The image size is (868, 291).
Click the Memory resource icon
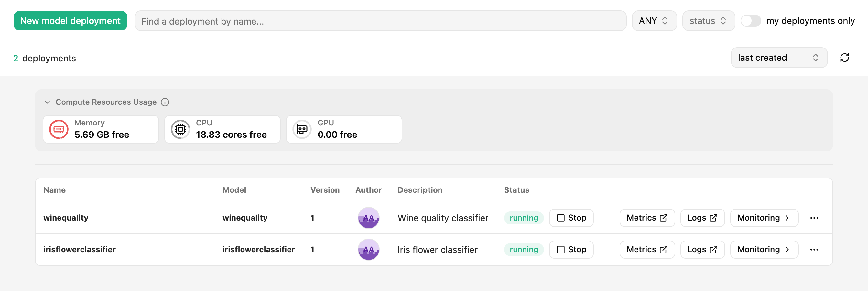point(59,129)
